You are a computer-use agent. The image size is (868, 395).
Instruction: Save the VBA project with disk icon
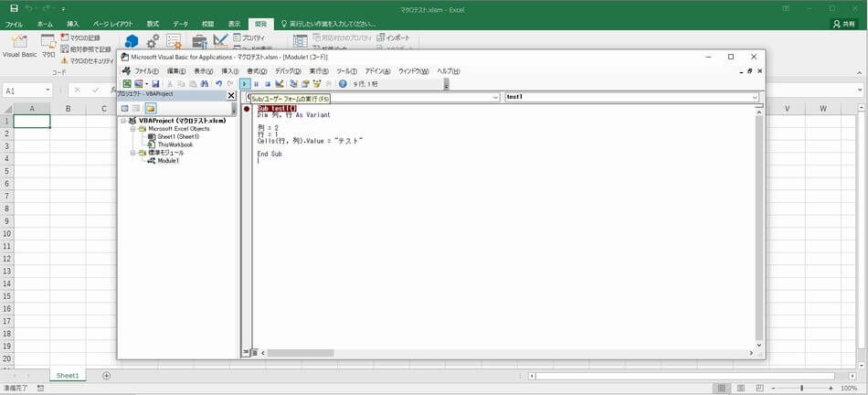[x=155, y=83]
